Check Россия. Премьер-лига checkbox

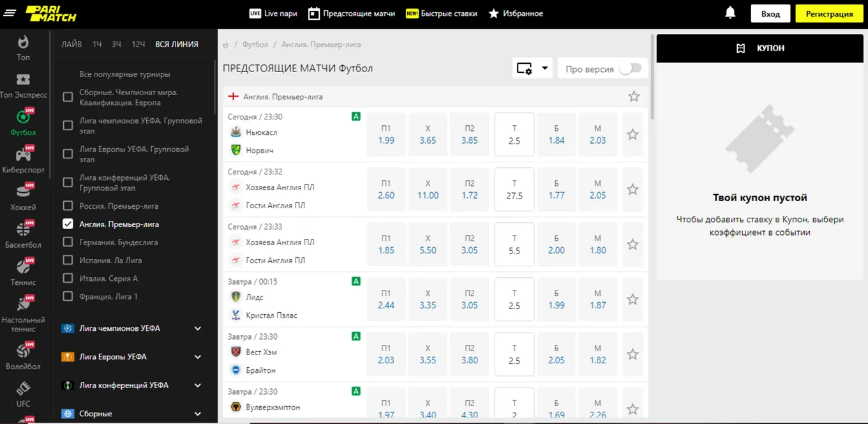point(68,206)
